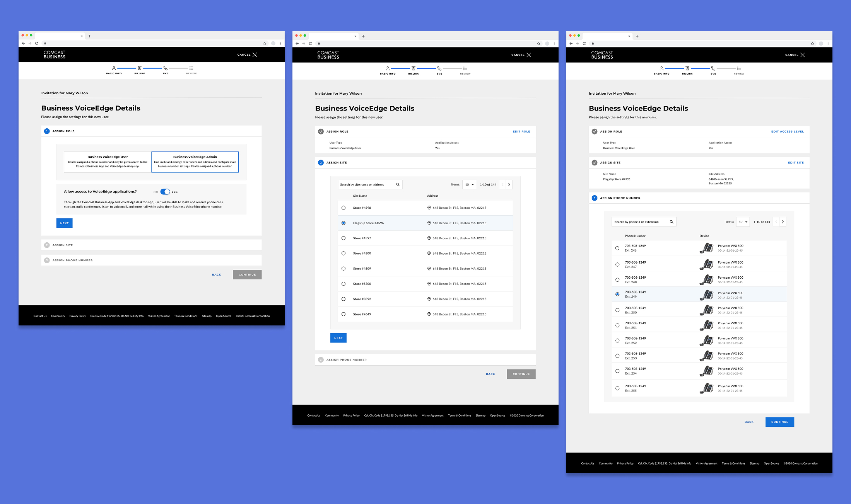Click the Cancel X icon in left window
Image resolution: width=851 pixels, height=504 pixels.
[x=255, y=55]
